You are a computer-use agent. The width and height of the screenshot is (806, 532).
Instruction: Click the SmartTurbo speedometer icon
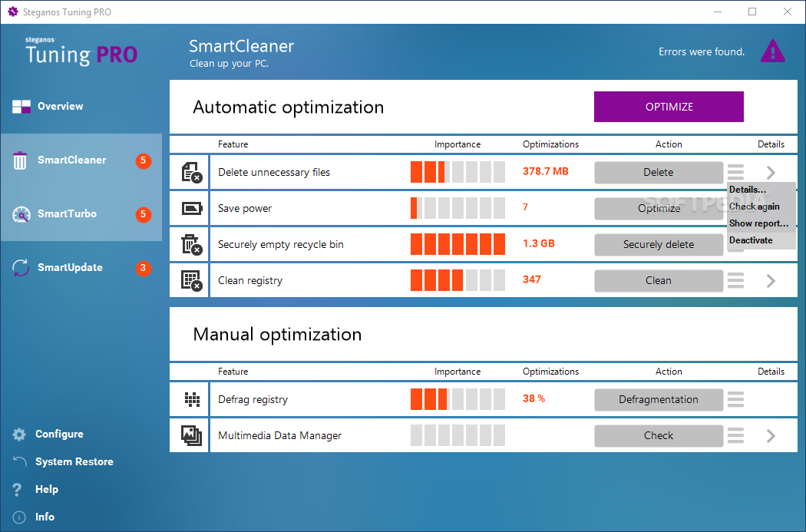[x=21, y=214]
